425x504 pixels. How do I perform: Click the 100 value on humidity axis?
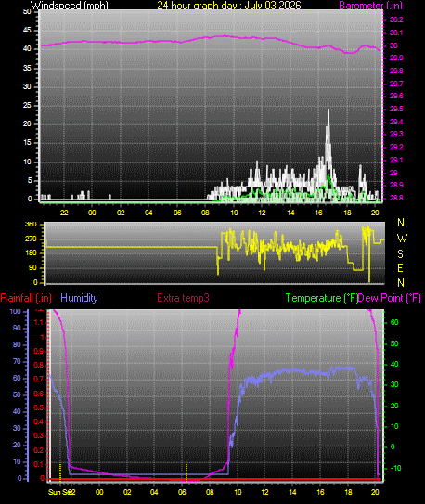[15, 311]
